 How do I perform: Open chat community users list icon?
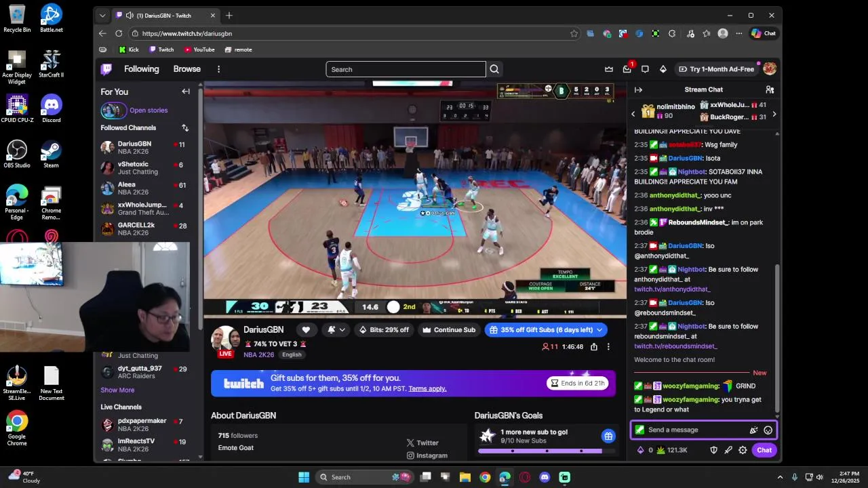tap(770, 89)
